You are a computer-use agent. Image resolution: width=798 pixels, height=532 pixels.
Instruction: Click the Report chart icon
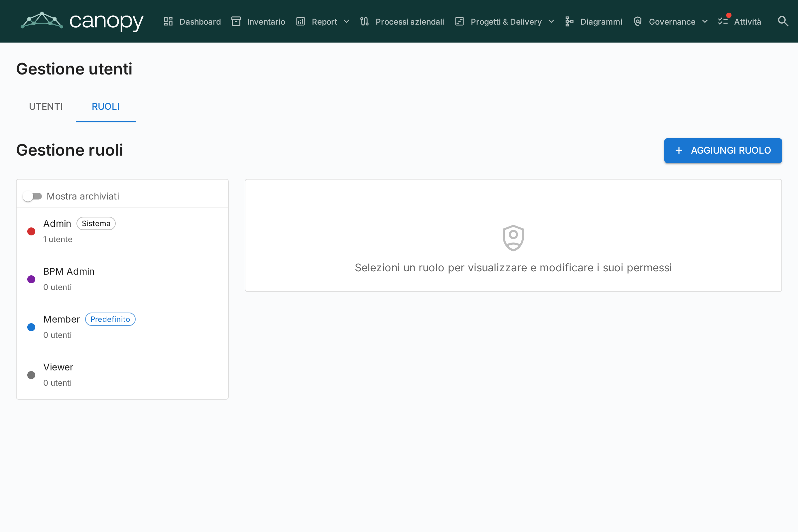coord(301,21)
